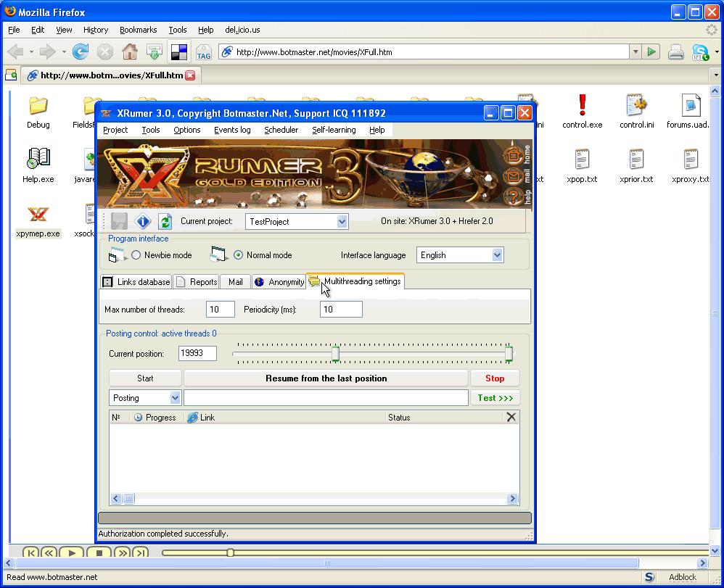Open the Posting mode dropdown
This screenshot has height=588, width=724.
pyautogui.click(x=175, y=398)
